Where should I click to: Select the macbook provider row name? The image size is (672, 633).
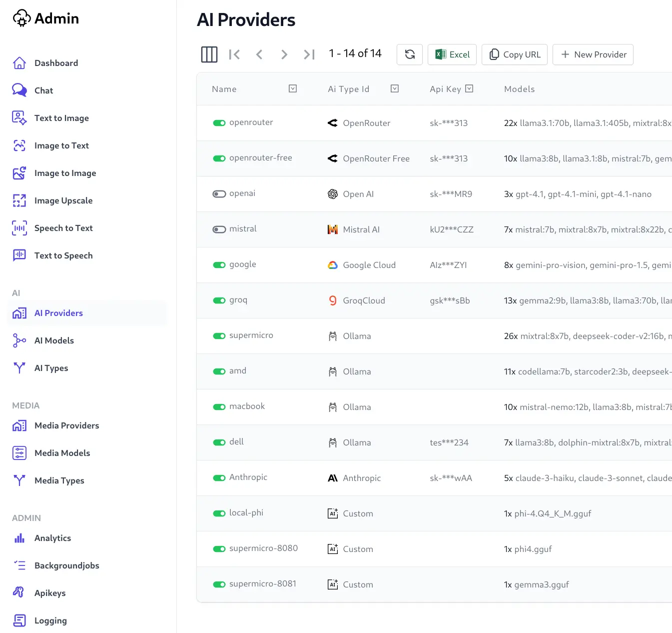tap(247, 406)
